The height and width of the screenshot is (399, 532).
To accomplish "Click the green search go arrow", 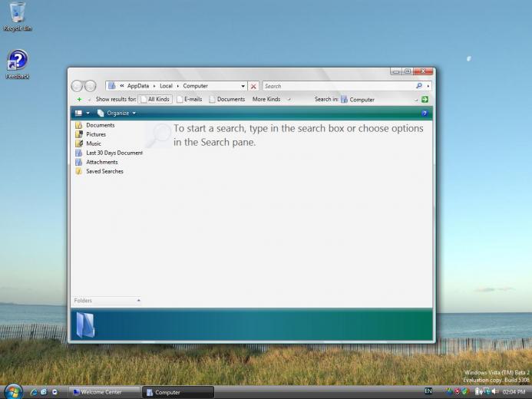I will pyautogui.click(x=425, y=99).
